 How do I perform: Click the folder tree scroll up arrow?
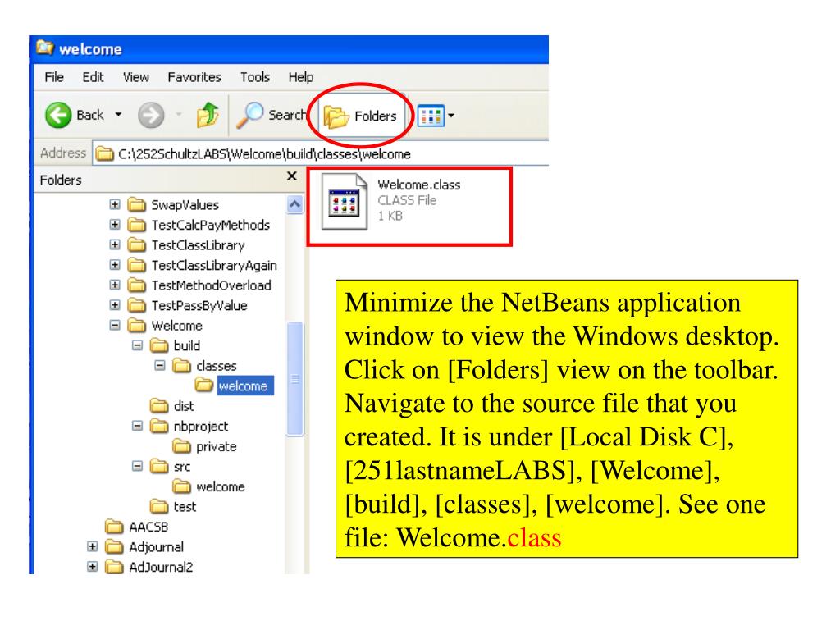(294, 204)
